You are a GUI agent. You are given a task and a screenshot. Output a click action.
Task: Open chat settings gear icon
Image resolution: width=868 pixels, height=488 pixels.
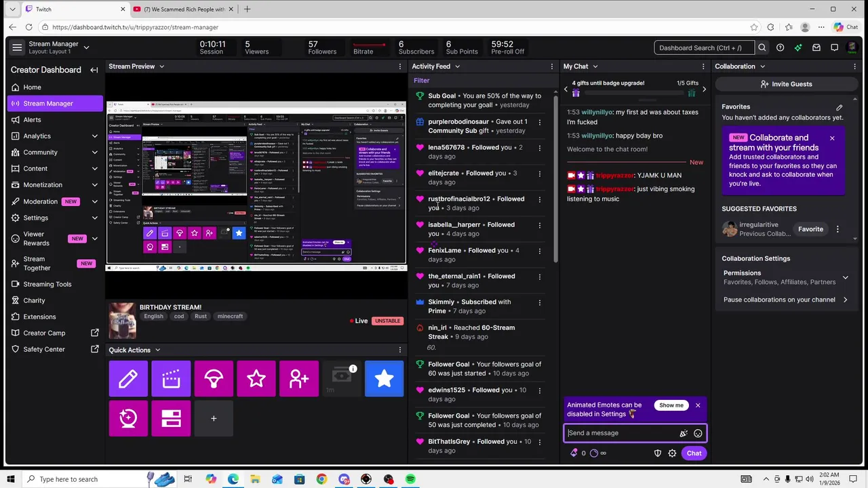tap(672, 453)
